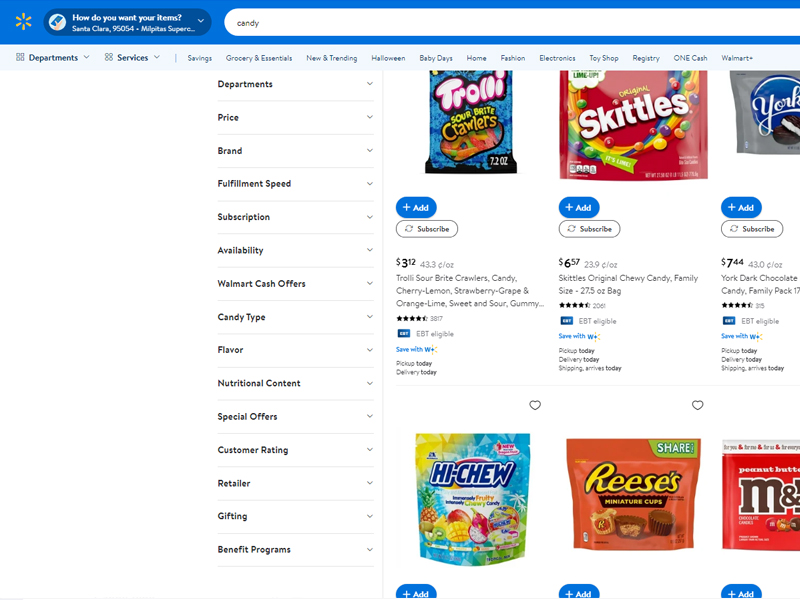Image resolution: width=800 pixels, height=600 pixels.
Task: Open the Trolli Sour Brite Crawlers product title
Action: pos(470,290)
